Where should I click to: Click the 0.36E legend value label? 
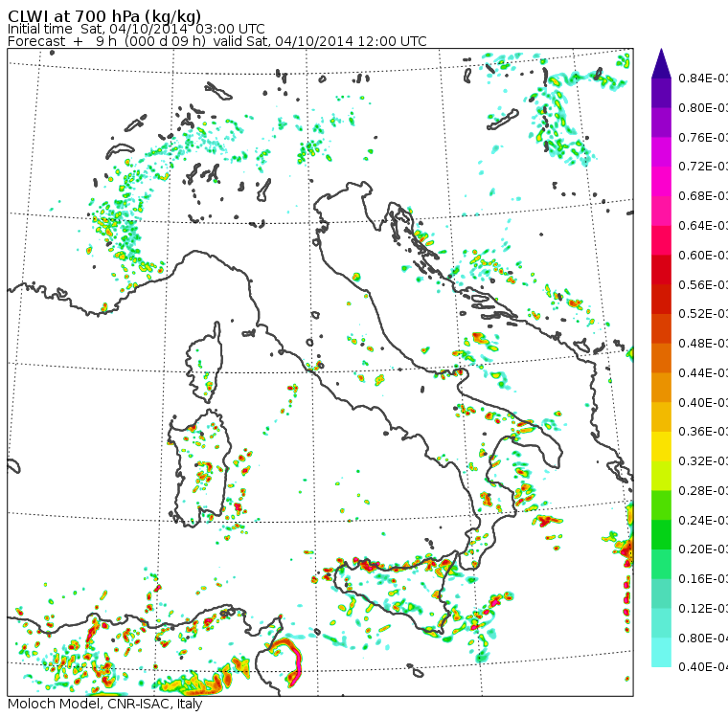703,432
